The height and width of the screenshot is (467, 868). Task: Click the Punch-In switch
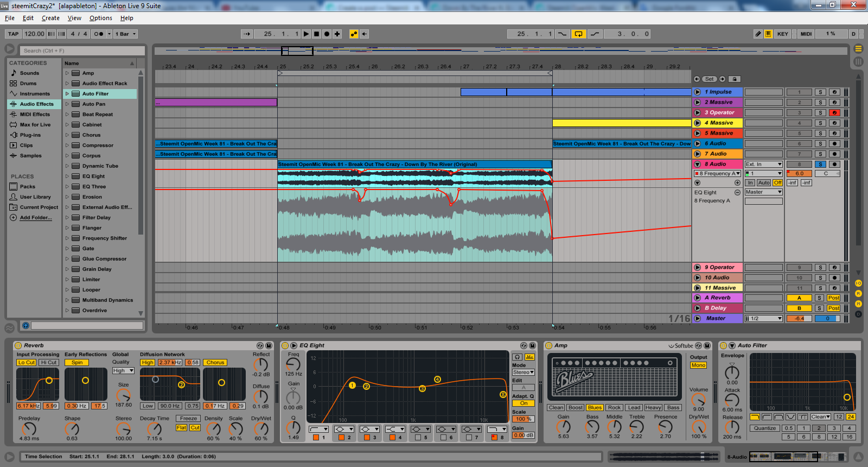562,34
